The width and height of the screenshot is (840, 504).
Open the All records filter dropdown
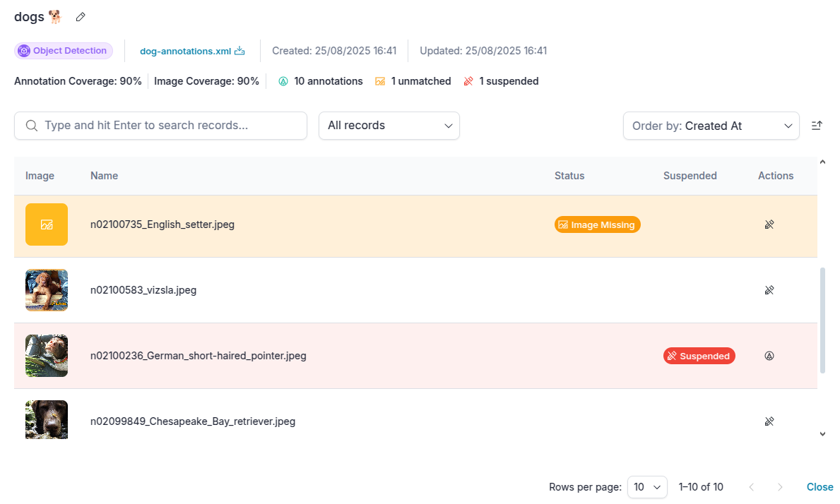[x=389, y=126]
